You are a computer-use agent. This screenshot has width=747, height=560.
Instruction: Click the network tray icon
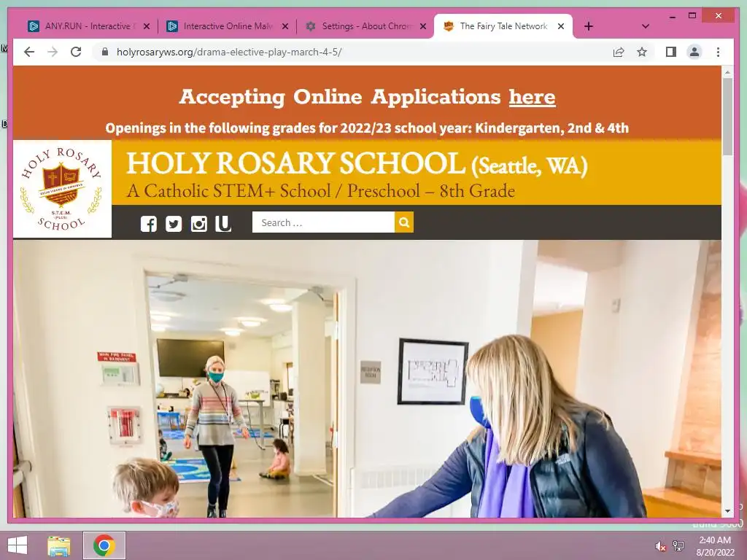(x=678, y=545)
